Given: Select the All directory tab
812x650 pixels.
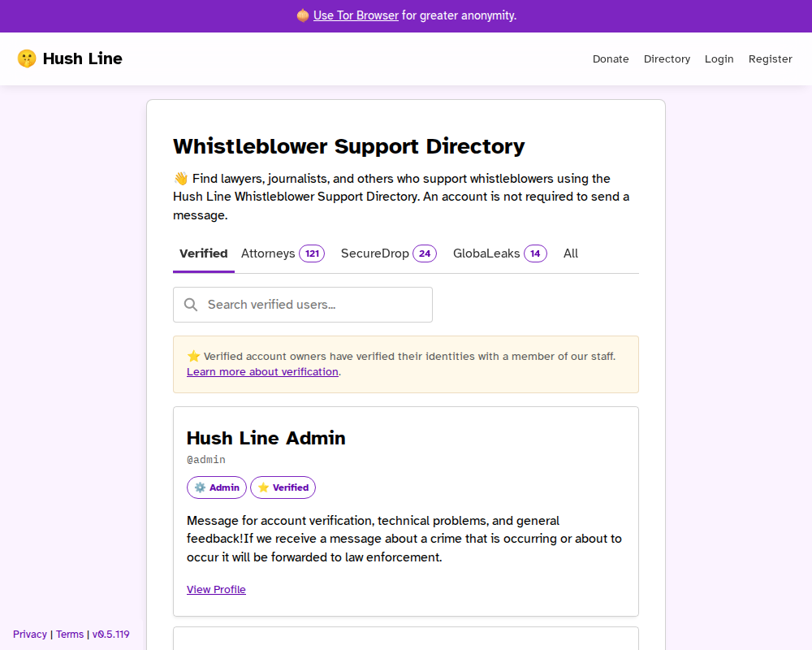Looking at the screenshot, I should (570, 253).
